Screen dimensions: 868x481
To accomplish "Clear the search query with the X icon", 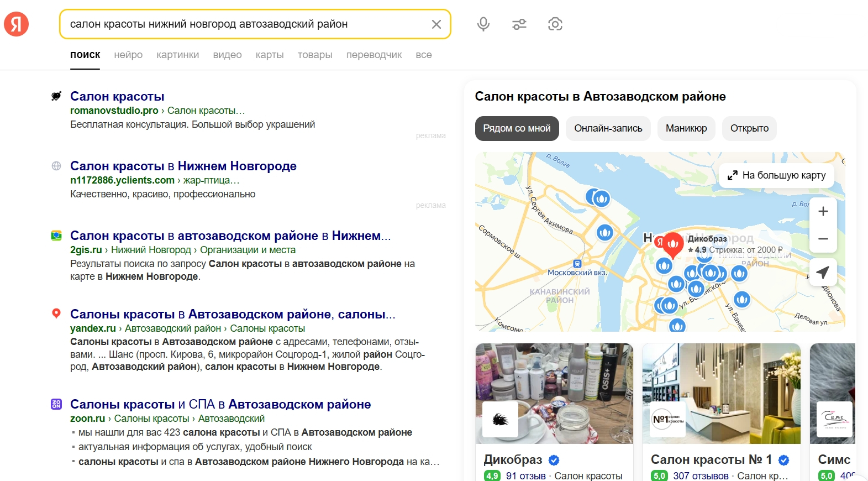I will (x=436, y=24).
